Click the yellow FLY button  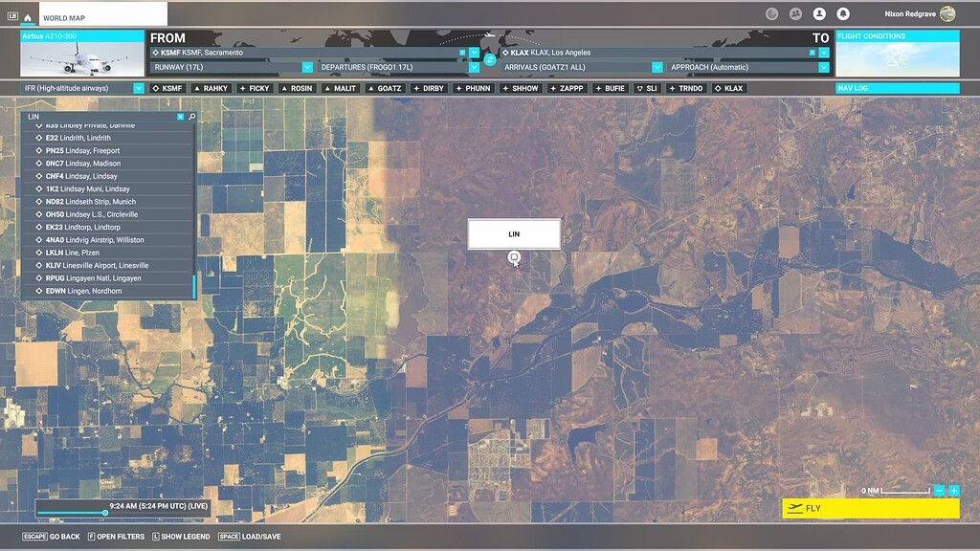[x=869, y=508]
